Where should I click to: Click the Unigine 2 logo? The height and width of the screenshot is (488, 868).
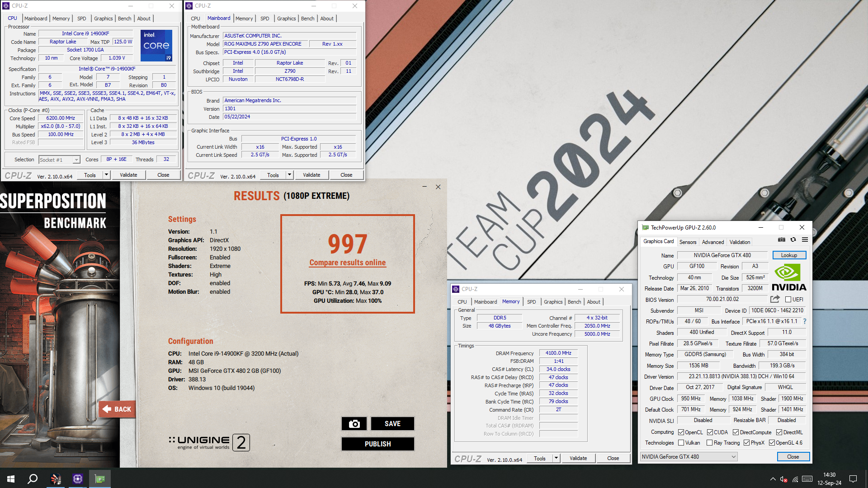209,442
